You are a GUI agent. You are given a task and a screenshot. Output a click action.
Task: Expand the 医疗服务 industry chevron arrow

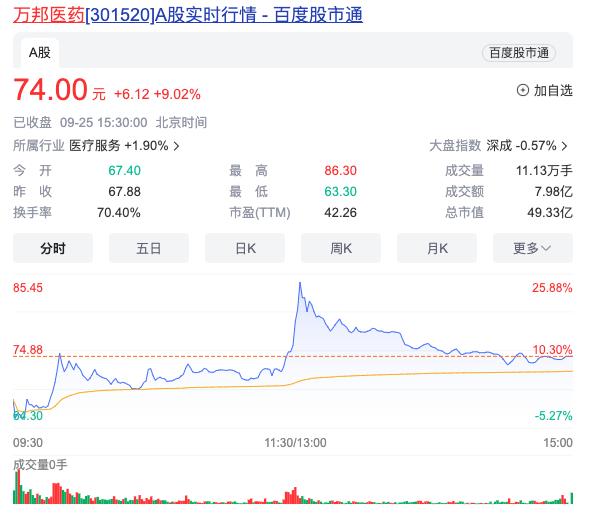pyautogui.click(x=176, y=146)
